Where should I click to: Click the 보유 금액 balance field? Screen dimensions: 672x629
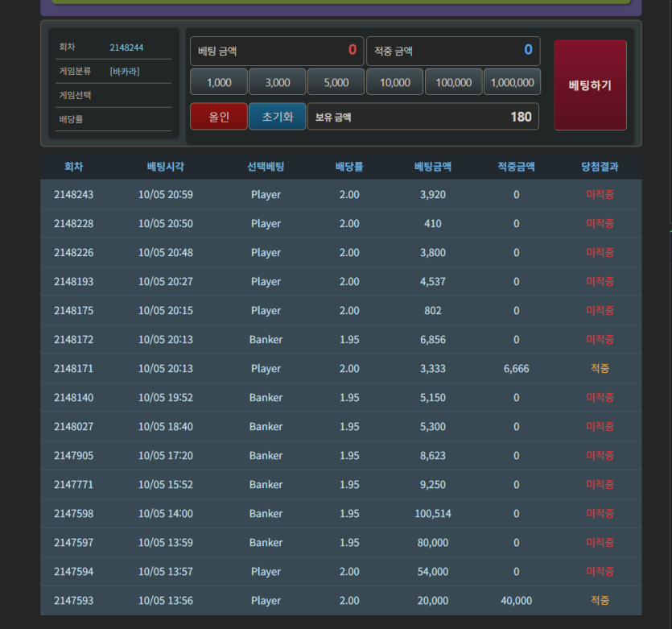click(423, 116)
